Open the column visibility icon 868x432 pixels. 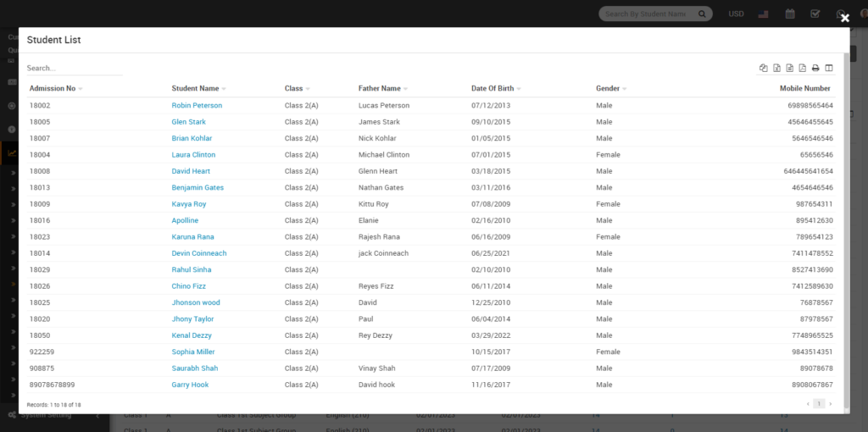pos(829,68)
